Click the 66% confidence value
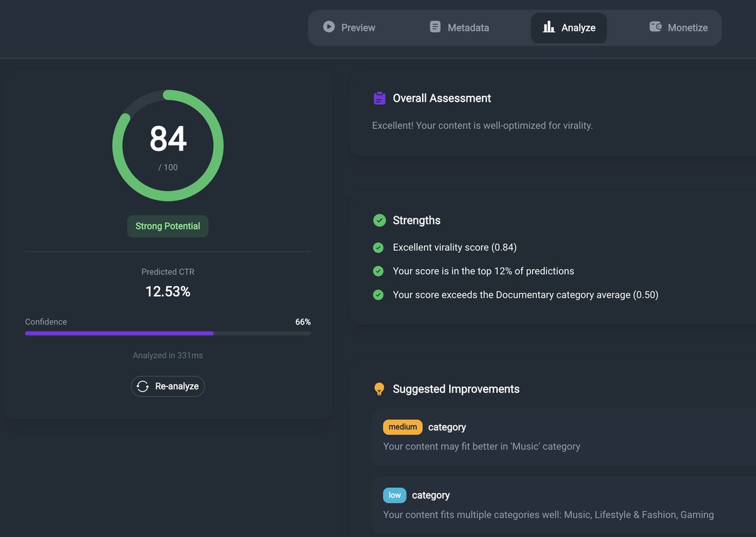The image size is (756, 537). pos(303,322)
